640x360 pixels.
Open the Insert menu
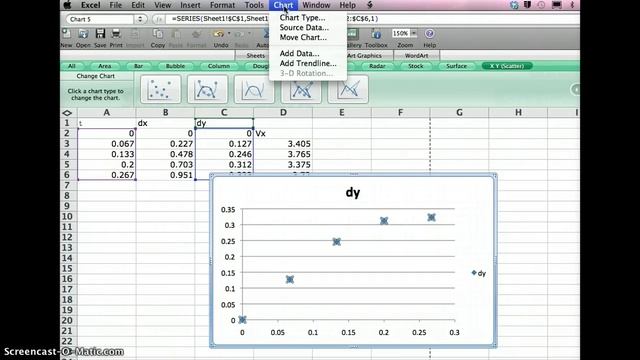pyautogui.click(x=190, y=5)
